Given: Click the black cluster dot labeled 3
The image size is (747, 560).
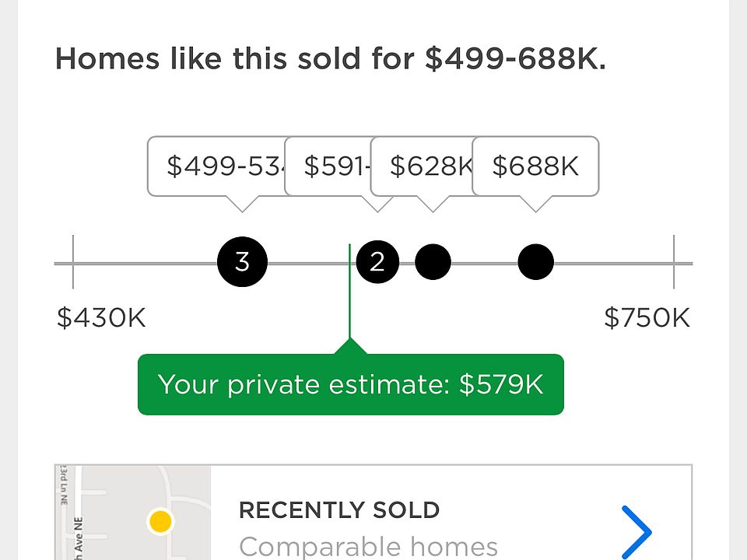Looking at the screenshot, I should click(x=242, y=262).
